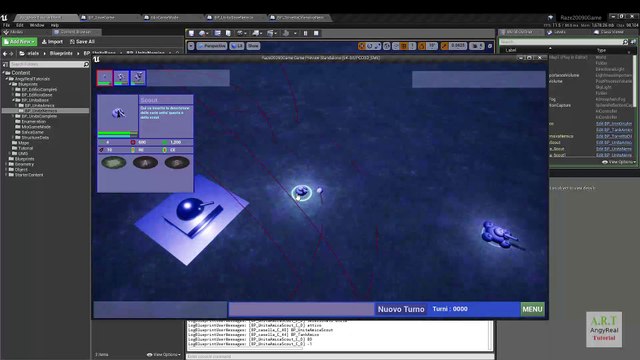Click the first oval ability button (green)
The width and height of the screenshot is (640, 360).
pos(114,162)
